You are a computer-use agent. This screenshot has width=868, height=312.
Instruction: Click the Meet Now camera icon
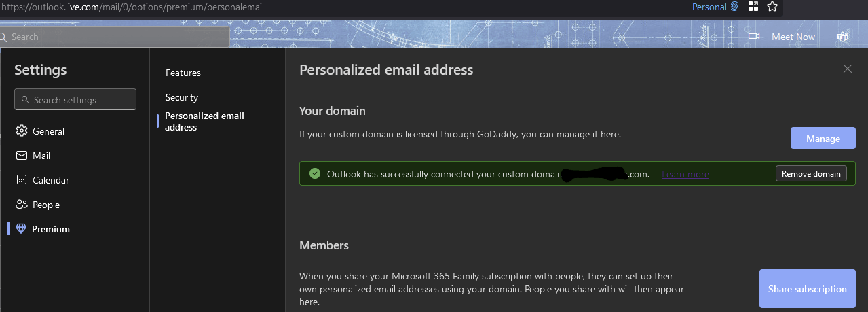(753, 37)
